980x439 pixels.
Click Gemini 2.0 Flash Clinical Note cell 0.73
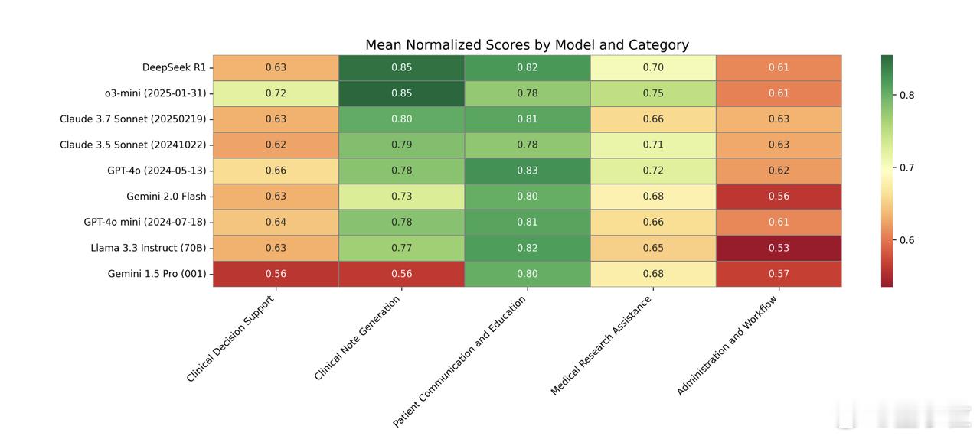coord(401,197)
